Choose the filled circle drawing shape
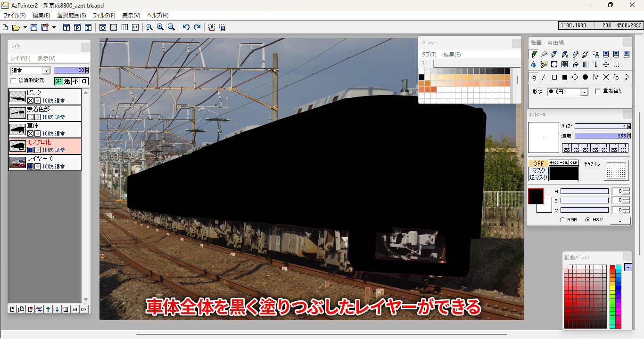 (x=585, y=77)
